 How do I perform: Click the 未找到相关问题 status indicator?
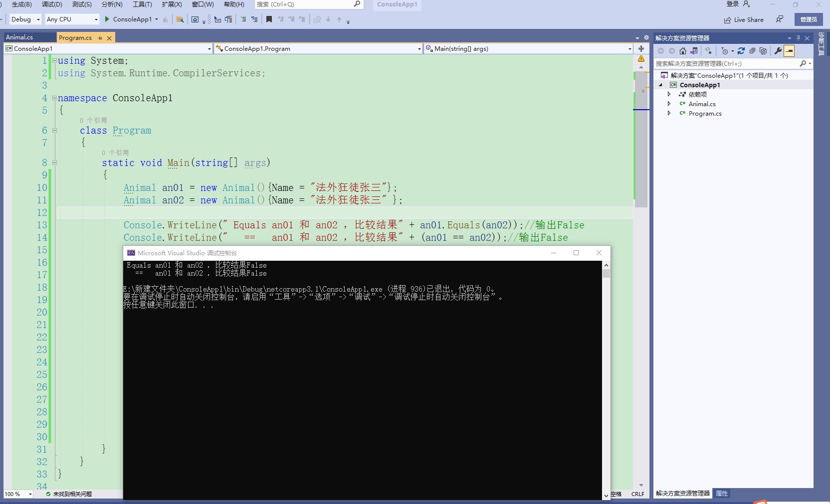point(69,494)
